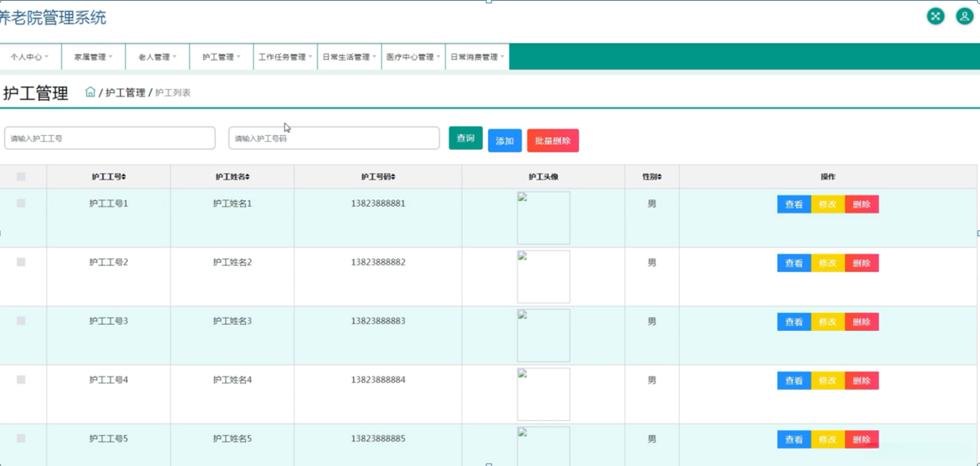The width and height of the screenshot is (980, 466).
Task: Open the 医疗中心管理 dropdown menu
Action: pyautogui.click(x=413, y=56)
